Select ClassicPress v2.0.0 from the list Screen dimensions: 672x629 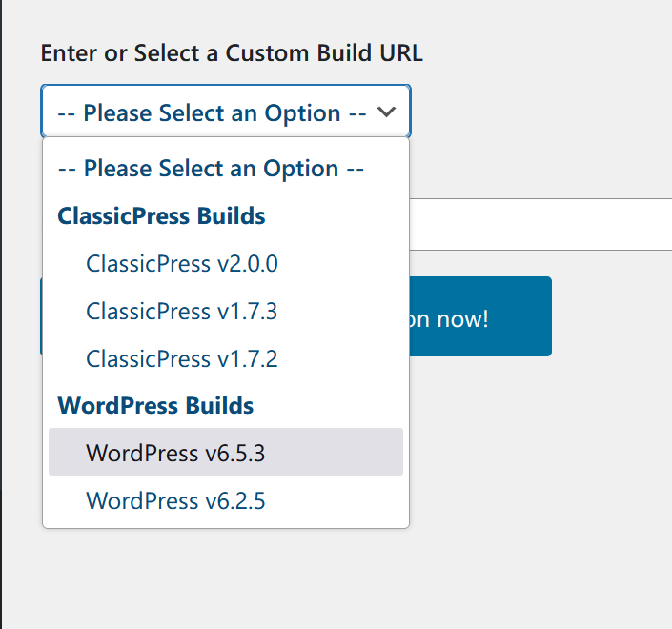click(182, 263)
